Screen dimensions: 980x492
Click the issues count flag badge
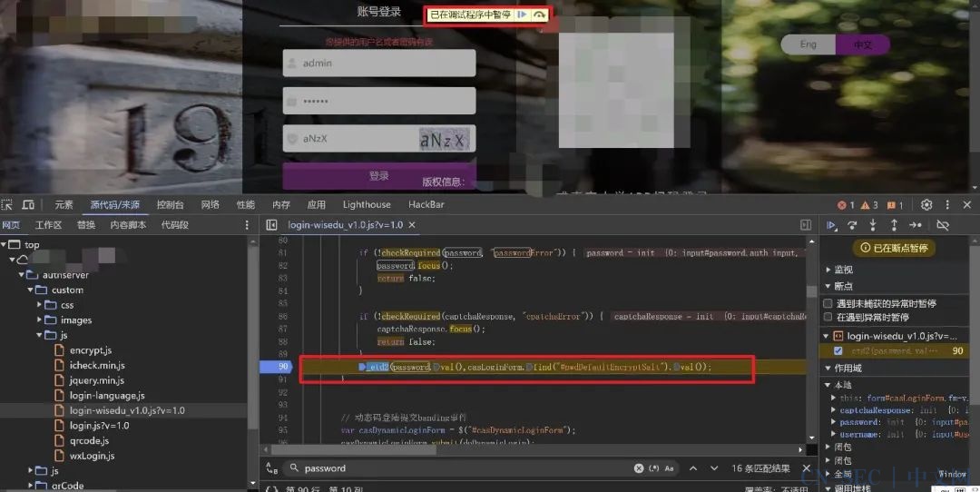point(895,205)
